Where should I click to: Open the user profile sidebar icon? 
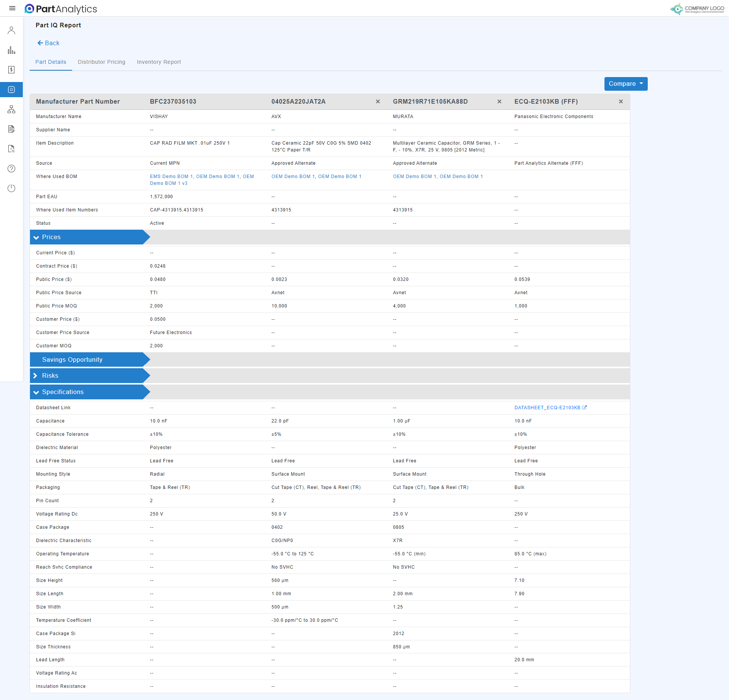point(11,30)
